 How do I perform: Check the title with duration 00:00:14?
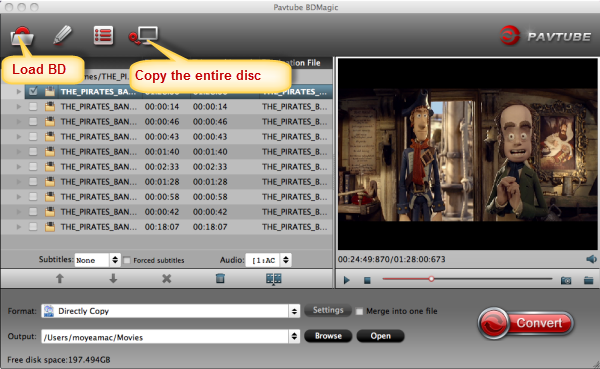tap(33, 106)
